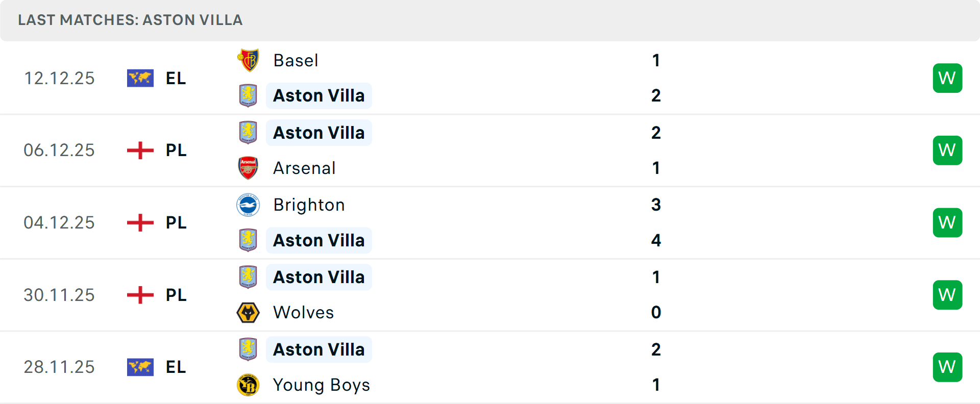Click England flag icon for 06.12.25 match

140,150
